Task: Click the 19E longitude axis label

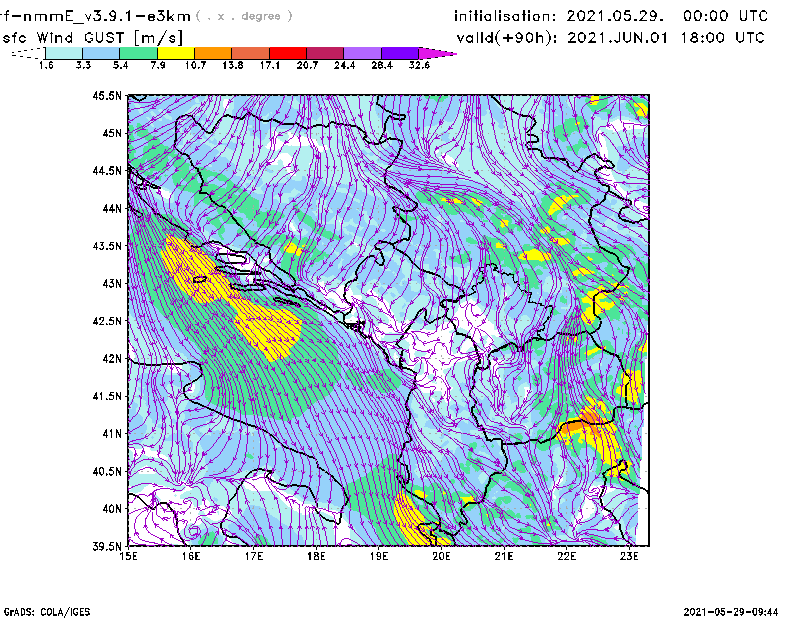Action: 379,556
